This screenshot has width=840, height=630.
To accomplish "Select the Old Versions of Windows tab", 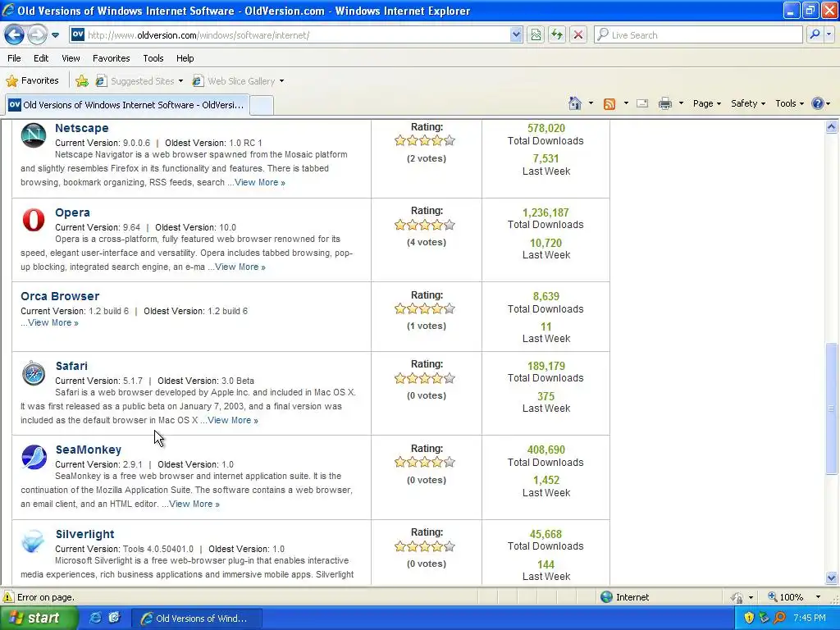I will click(x=127, y=104).
